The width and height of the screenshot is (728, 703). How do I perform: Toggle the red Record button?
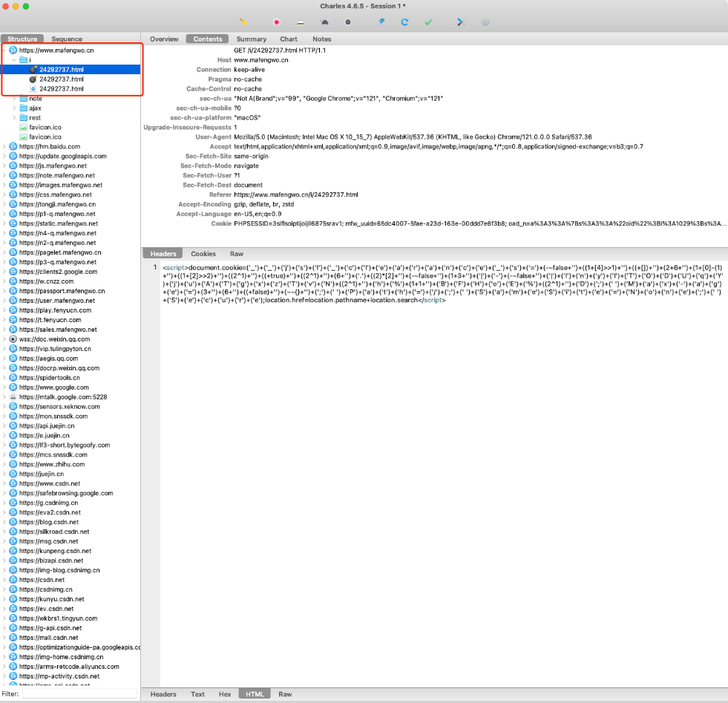pyautogui.click(x=277, y=22)
